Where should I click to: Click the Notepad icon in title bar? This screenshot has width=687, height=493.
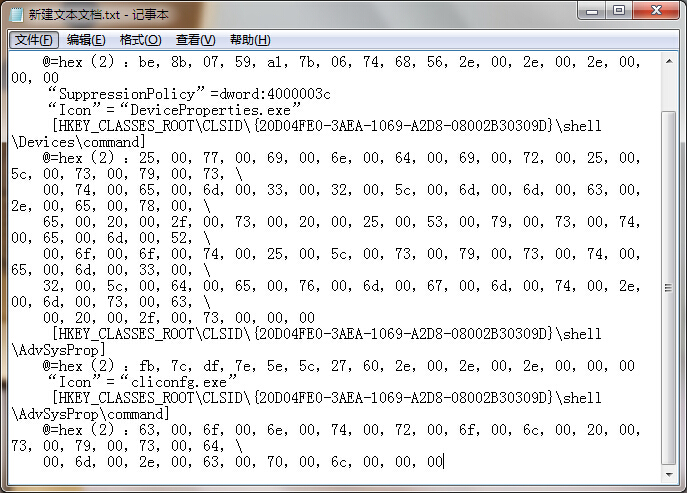(x=16, y=12)
